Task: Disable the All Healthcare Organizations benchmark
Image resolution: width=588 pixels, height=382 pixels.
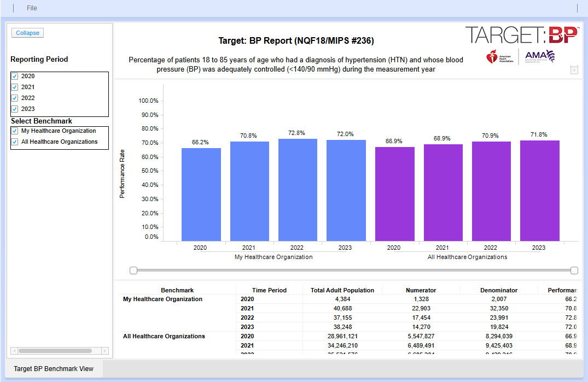Action: pyautogui.click(x=14, y=142)
